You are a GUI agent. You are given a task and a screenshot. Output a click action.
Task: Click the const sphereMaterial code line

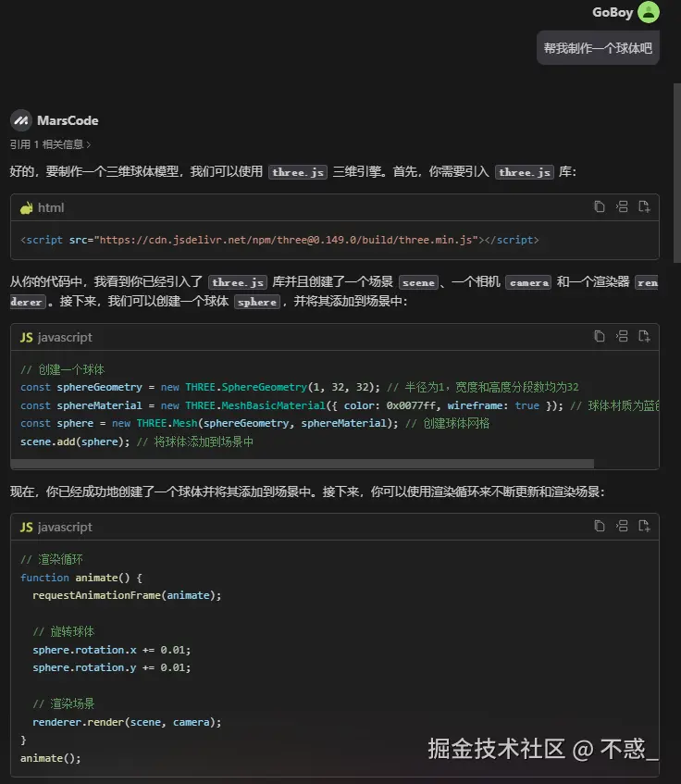(340, 405)
